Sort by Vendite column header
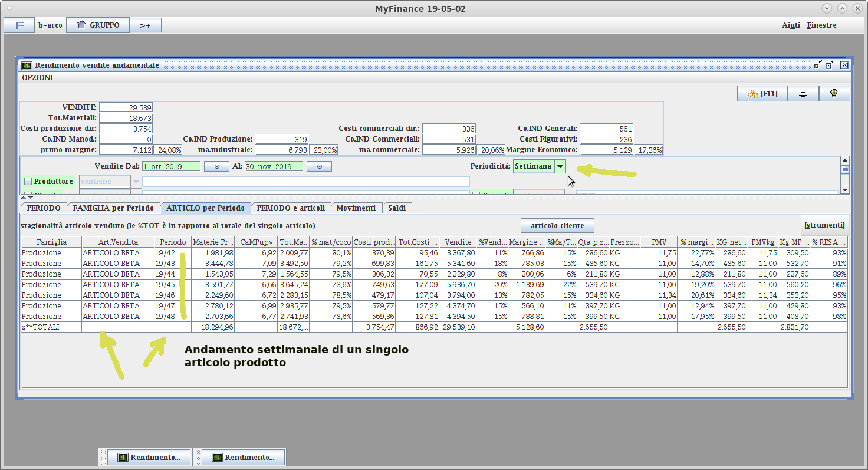The image size is (868, 470). [458, 242]
